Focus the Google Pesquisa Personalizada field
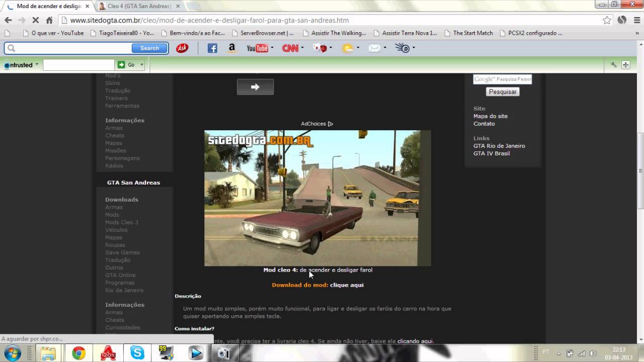This screenshot has width=644, height=362. click(503, 79)
